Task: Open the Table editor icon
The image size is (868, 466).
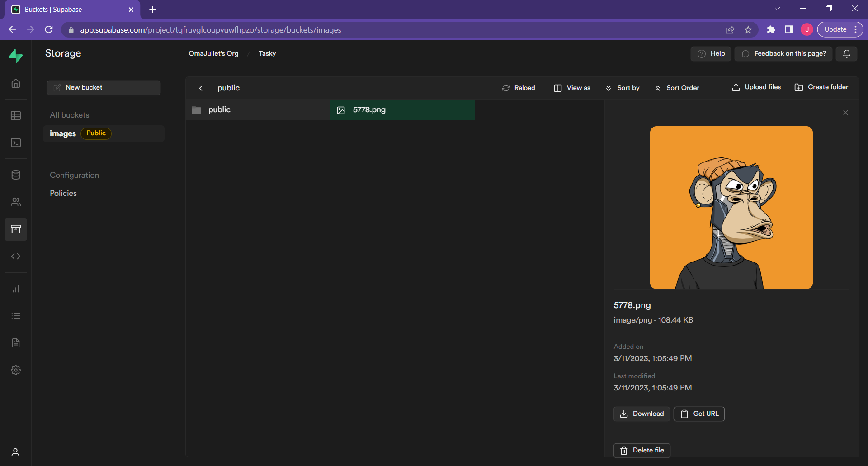Action: click(x=16, y=115)
